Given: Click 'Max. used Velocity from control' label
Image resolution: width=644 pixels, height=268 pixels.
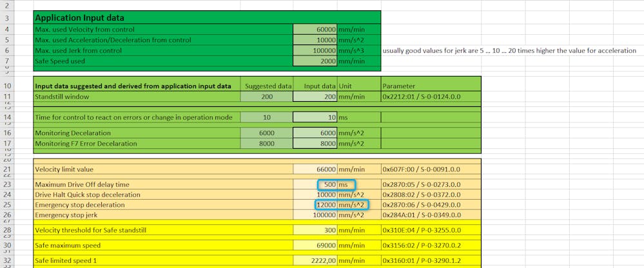Looking at the screenshot, I should pos(84,30).
